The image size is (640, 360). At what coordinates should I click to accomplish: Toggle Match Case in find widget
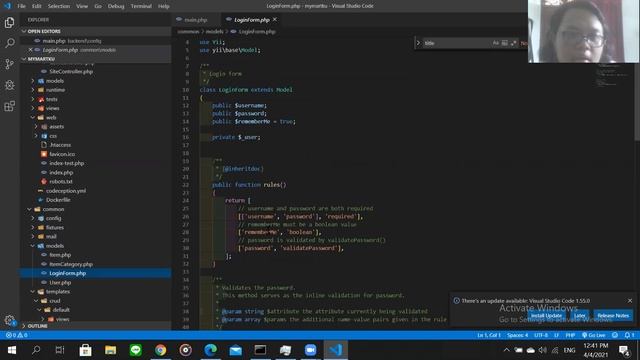click(496, 43)
